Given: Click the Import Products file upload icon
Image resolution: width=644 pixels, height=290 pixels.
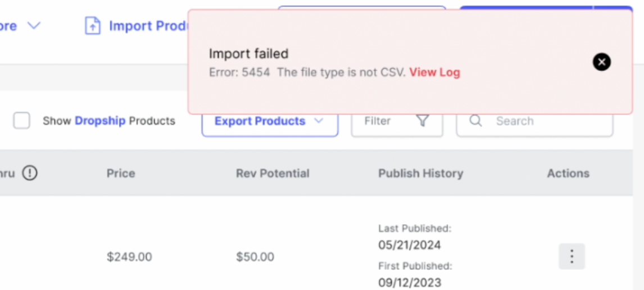Looking at the screenshot, I should click(93, 26).
